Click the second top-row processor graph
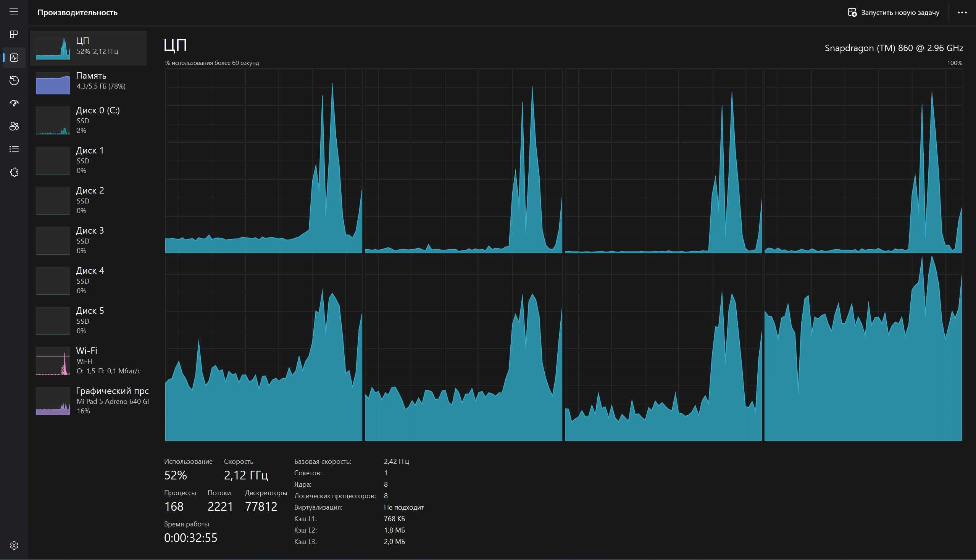 click(x=463, y=161)
